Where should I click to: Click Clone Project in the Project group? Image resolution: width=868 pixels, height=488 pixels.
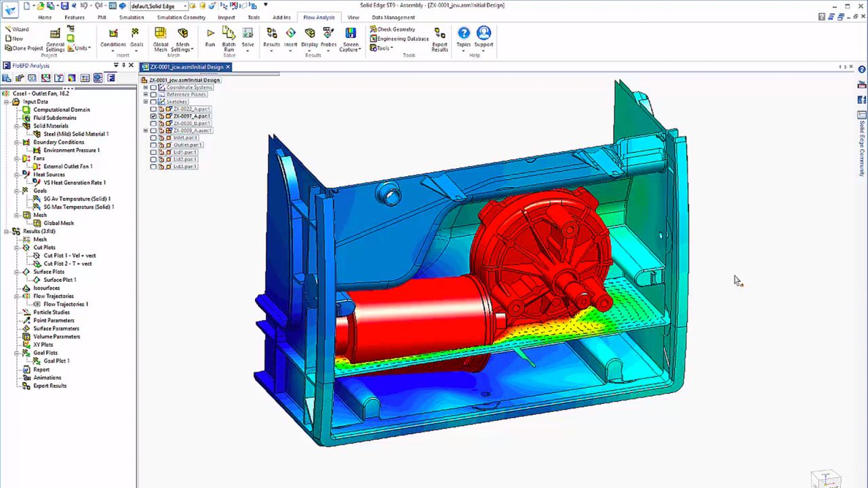24,48
